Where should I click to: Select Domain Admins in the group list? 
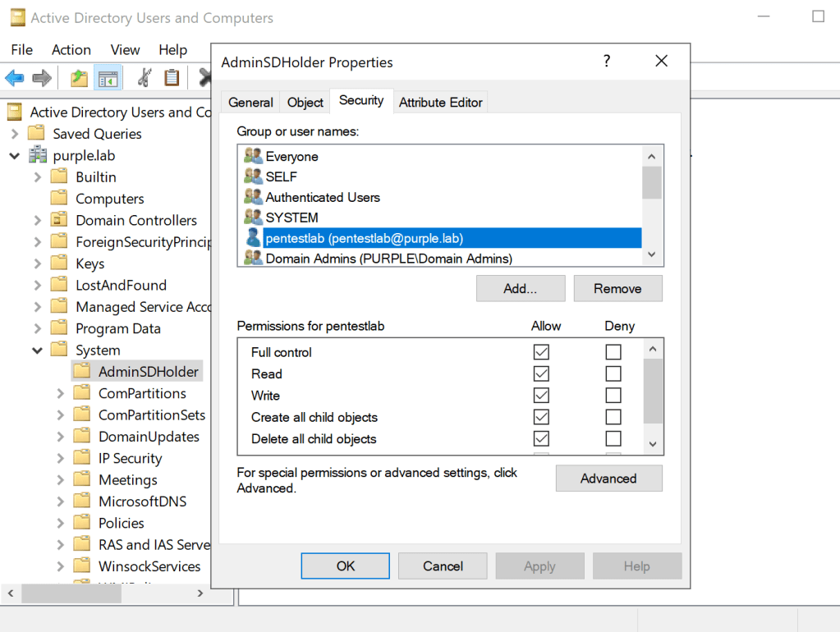click(x=388, y=259)
